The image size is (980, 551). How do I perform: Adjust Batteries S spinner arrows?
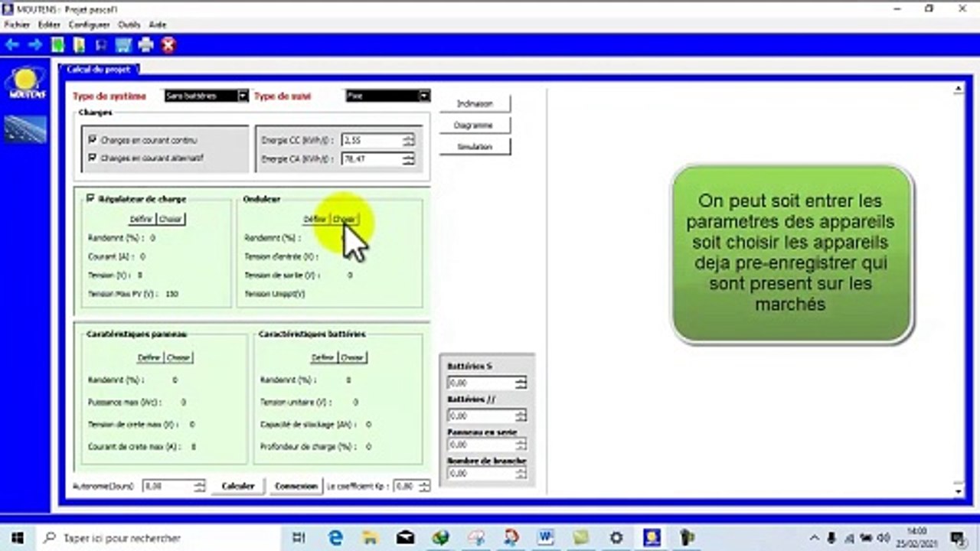pyautogui.click(x=521, y=383)
